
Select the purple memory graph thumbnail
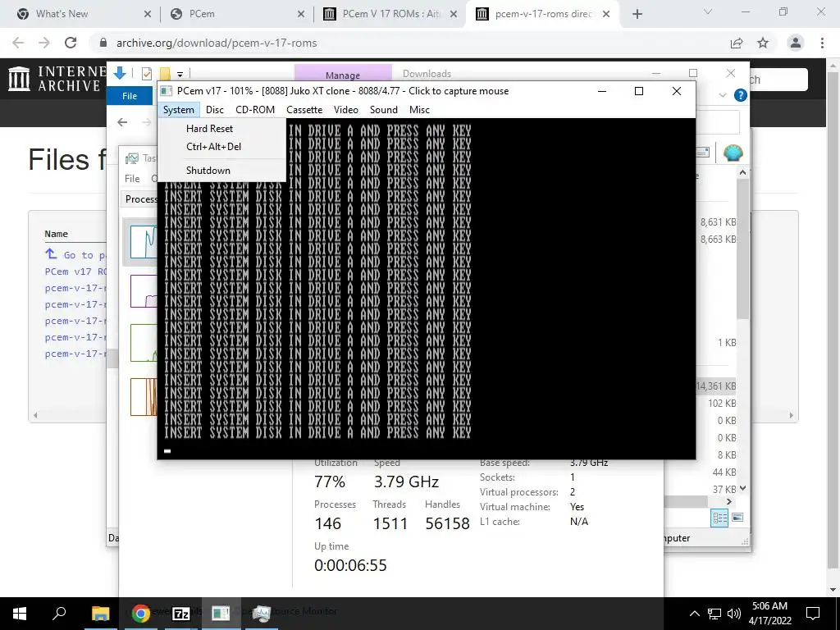click(x=144, y=291)
